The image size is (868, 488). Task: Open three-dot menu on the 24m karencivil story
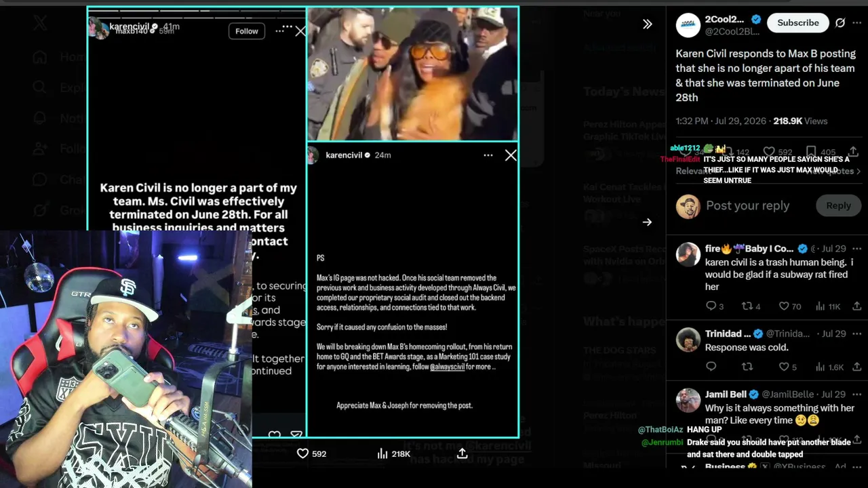click(488, 155)
